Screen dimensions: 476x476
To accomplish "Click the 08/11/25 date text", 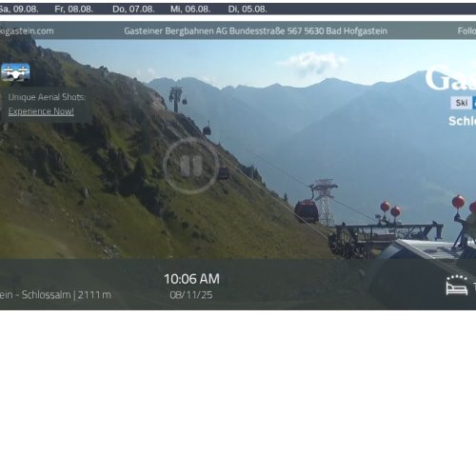I will (x=191, y=295).
